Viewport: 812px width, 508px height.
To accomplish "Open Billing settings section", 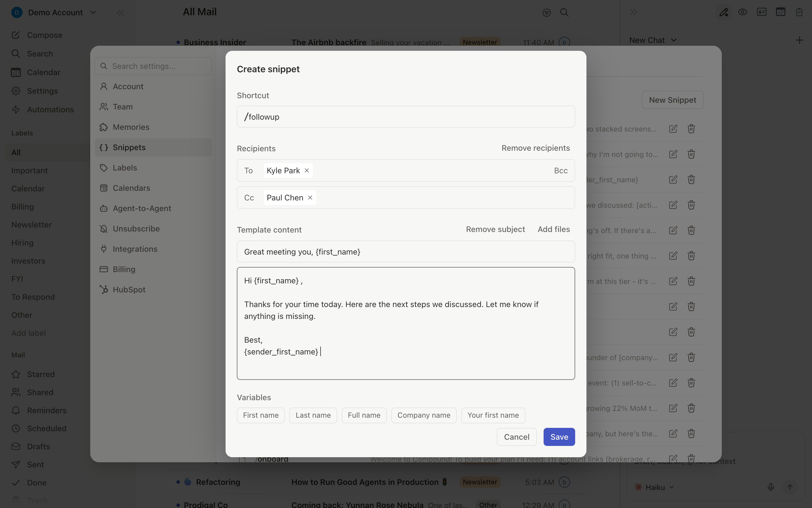I will click(x=153, y=270).
